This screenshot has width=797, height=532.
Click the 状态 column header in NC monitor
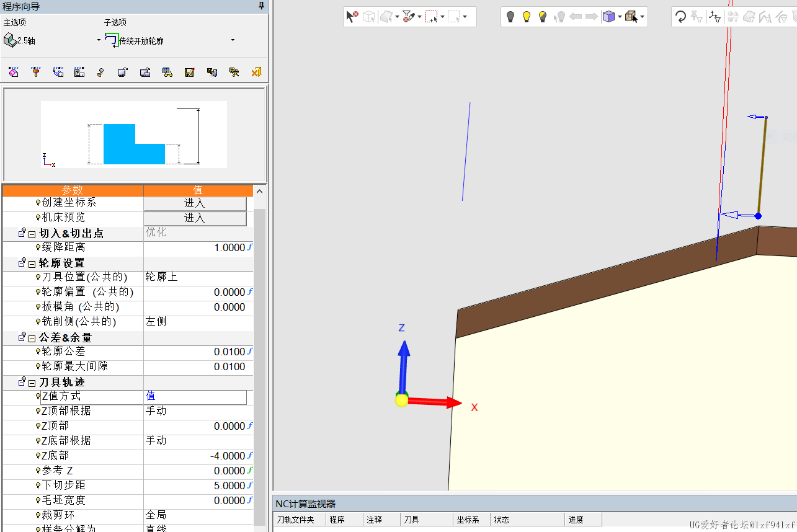[x=527, y=520]
